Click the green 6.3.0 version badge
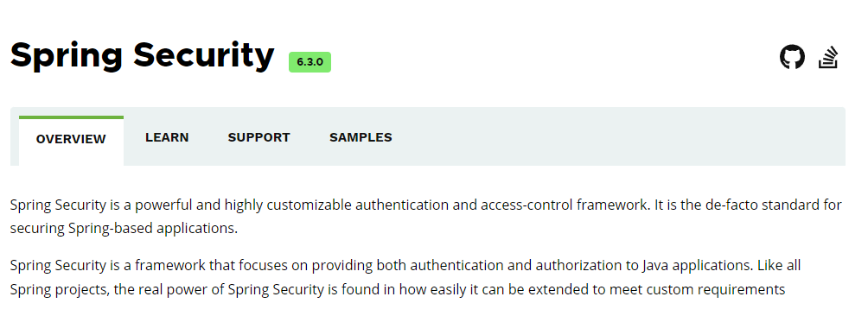Screen dimensions: 868x322 tap(310, 62)
